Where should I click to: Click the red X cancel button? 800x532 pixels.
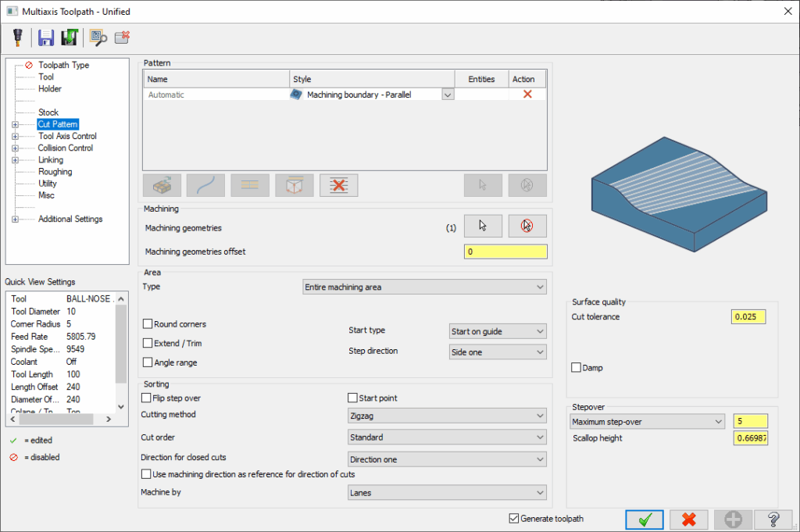click(689, 520)
